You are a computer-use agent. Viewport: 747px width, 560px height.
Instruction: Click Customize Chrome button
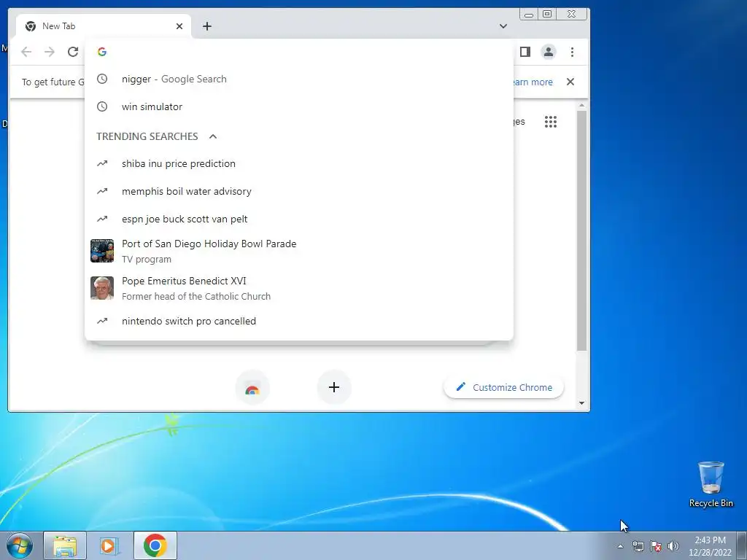[503, 387]
